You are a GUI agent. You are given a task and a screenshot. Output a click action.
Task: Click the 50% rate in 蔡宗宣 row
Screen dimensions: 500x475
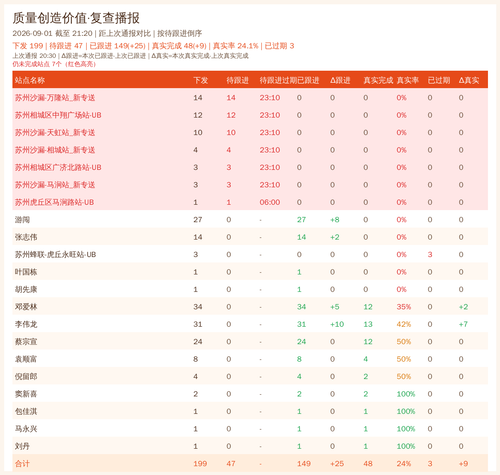coord(404,342)
